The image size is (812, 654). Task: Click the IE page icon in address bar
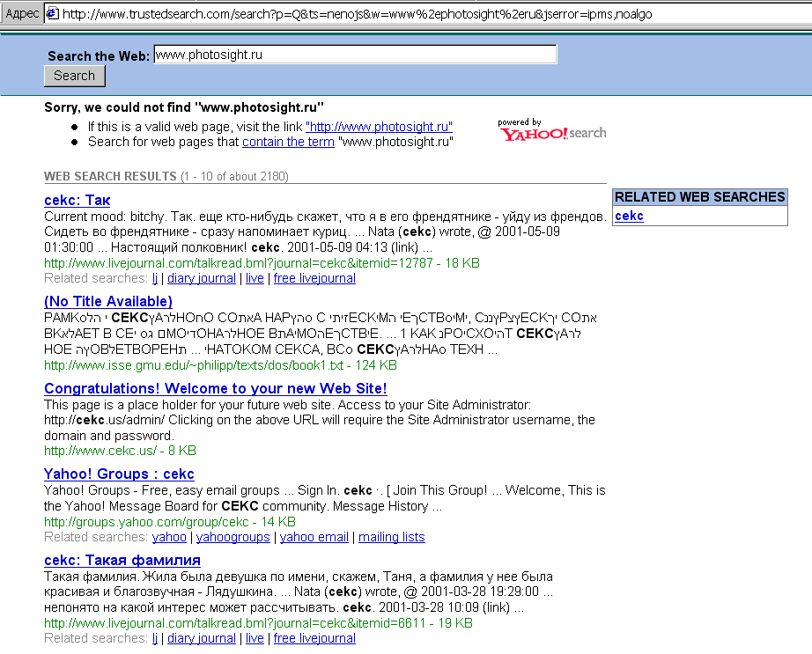click(x=52, y=13)
